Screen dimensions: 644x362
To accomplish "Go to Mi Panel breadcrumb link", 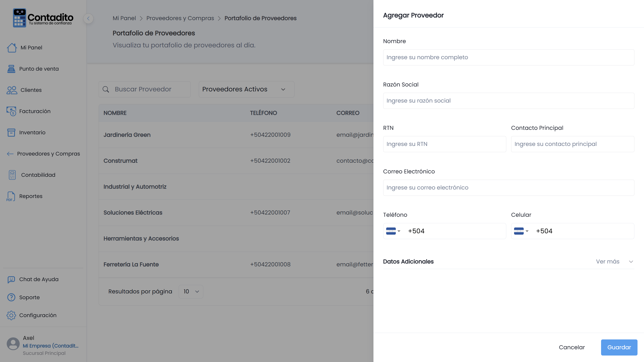I will (x=124, y=18).
